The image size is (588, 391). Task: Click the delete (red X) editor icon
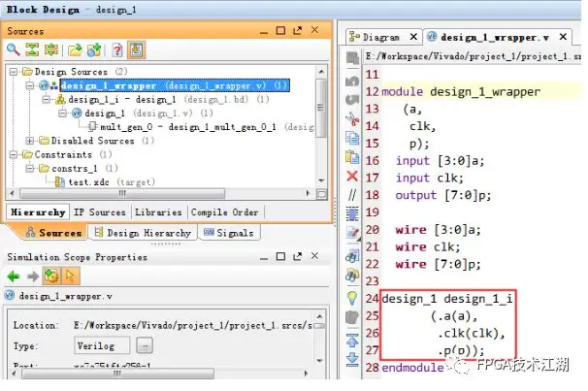(x=351, y=176)
